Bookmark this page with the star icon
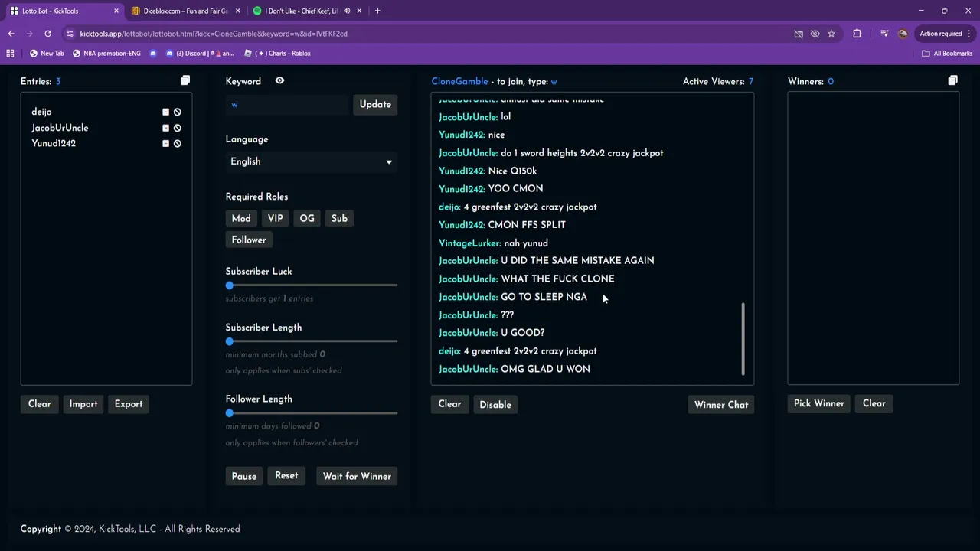The width and height of the screenshot is (980, 551). [x=831, y=34]
